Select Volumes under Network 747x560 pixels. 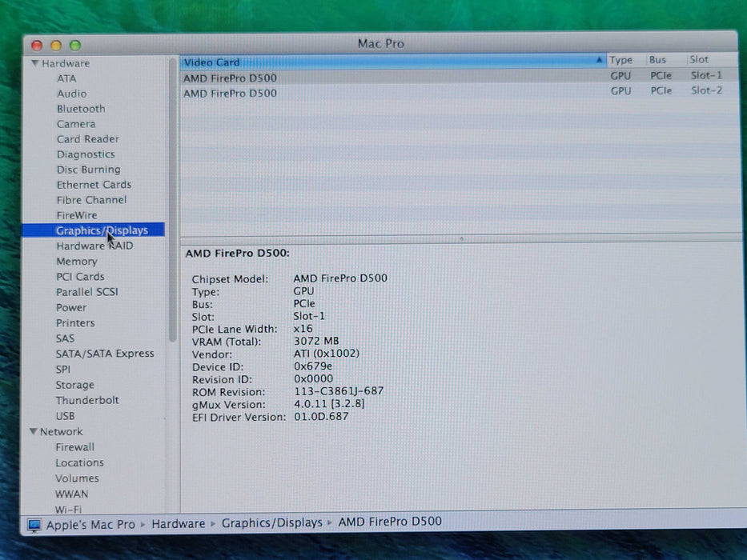(x=77, y=478)
